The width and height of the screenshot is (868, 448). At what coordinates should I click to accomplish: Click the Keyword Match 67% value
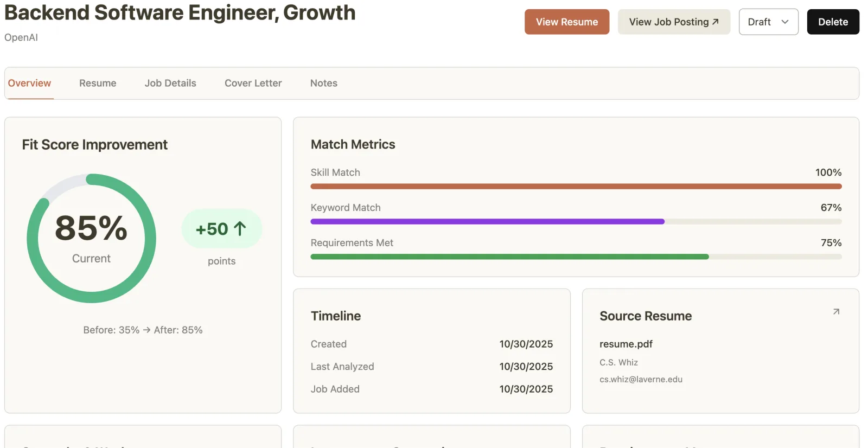[831, 208]
